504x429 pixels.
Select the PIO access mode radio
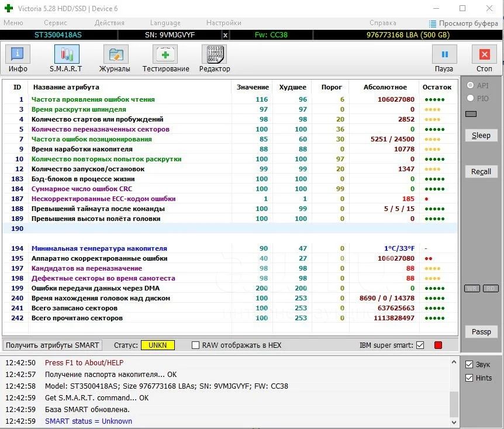click(470, 98)
